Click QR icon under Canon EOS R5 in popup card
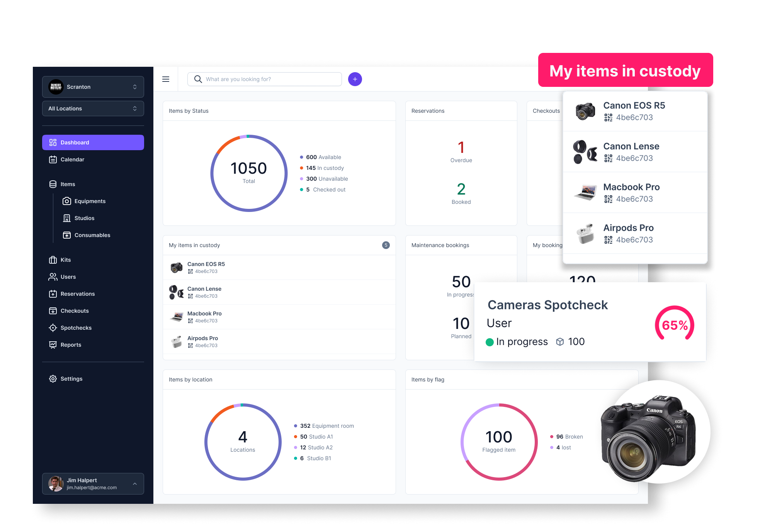 (608, 117)
